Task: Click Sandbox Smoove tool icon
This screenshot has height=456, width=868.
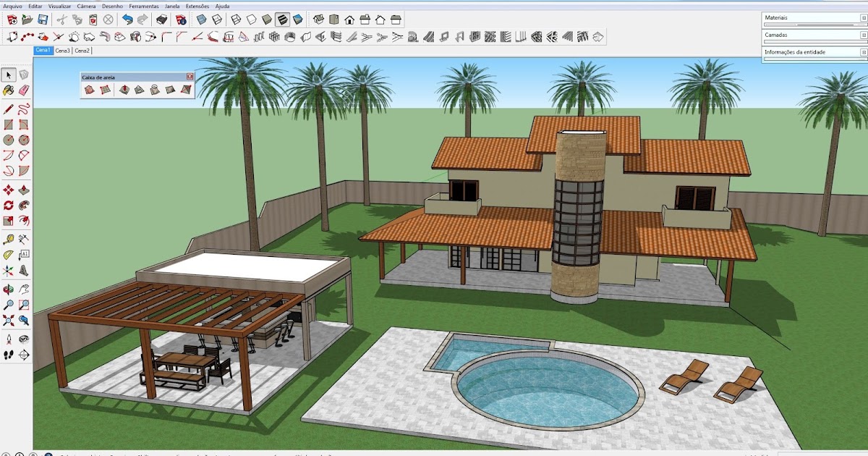Action: [124, 90]
